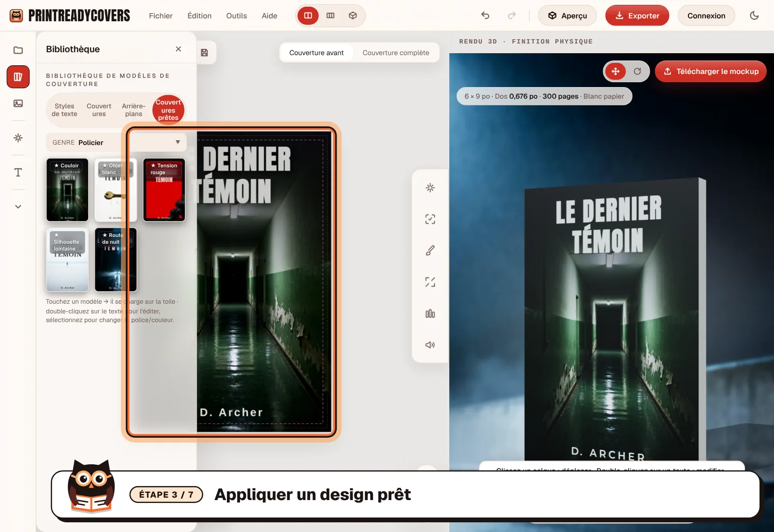Open the Outils menu
Viewport: 774px width, 532px height.
(237, 15)
